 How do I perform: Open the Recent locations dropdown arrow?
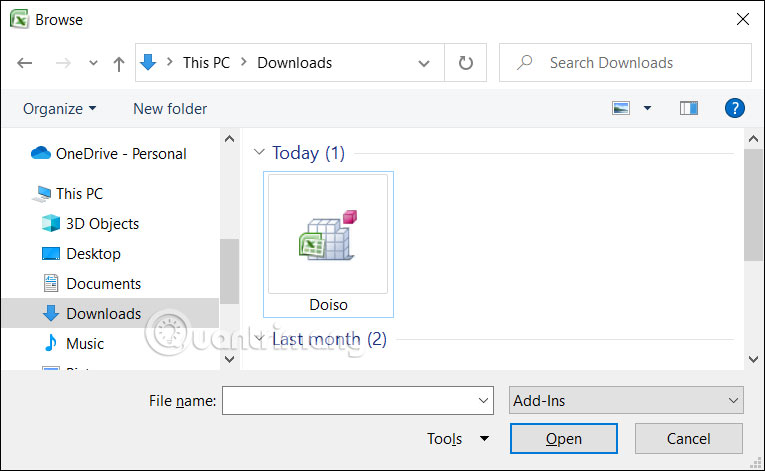click(93, 63)
